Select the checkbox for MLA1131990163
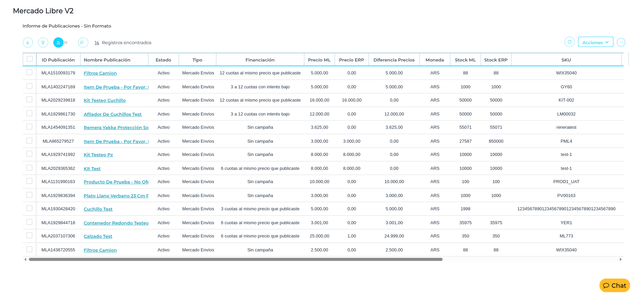 (x=30, y=181)
